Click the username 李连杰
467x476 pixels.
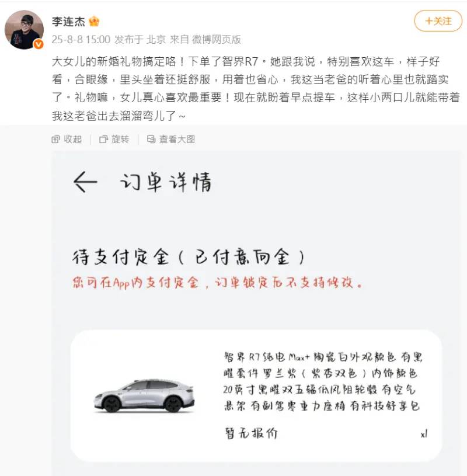click(x=68, y=22)
